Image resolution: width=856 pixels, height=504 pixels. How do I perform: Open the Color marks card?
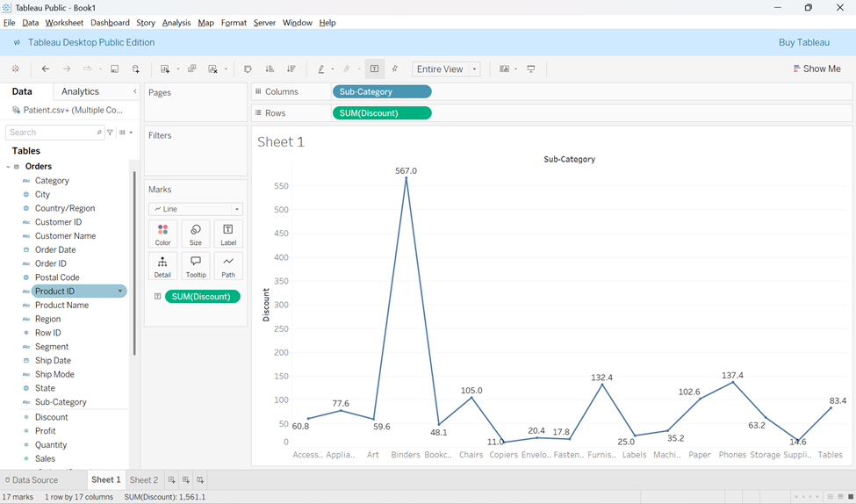click(x=162, y=234)
